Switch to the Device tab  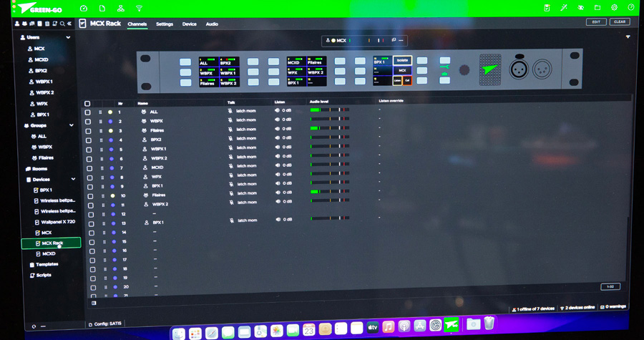[190, 24]
